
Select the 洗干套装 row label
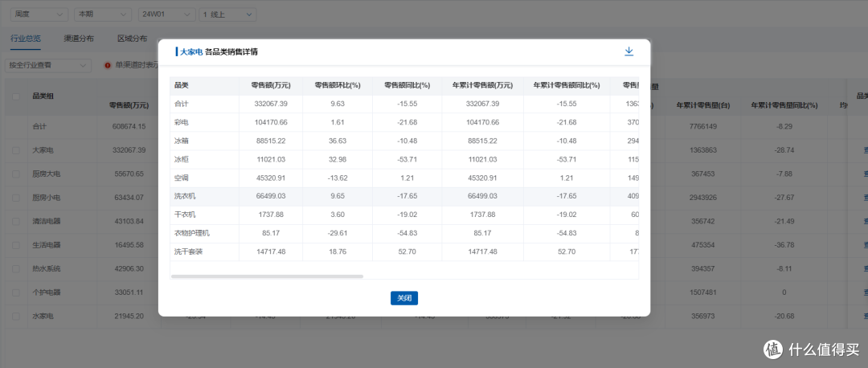coord(188,251)
